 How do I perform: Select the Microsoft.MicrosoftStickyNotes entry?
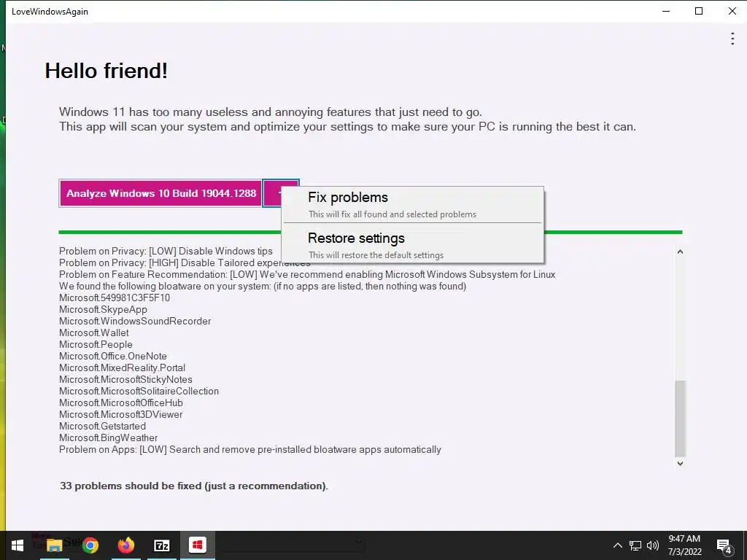click(125, 379)
